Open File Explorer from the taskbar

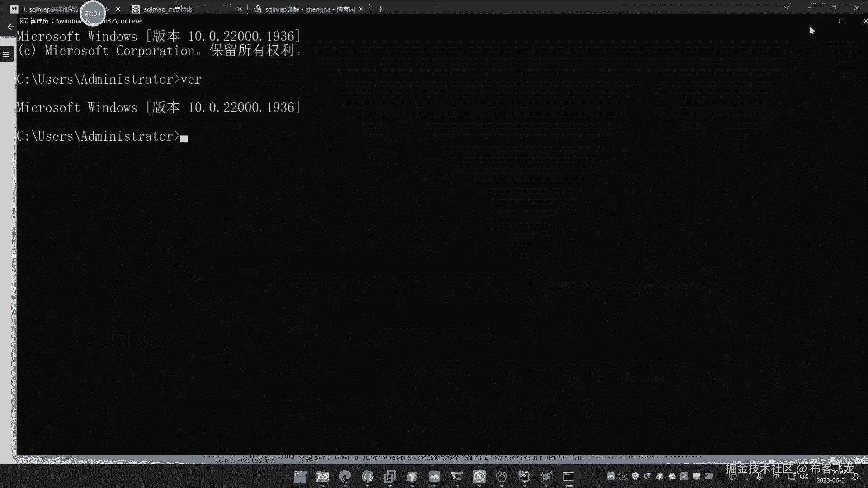click(322, 477)
